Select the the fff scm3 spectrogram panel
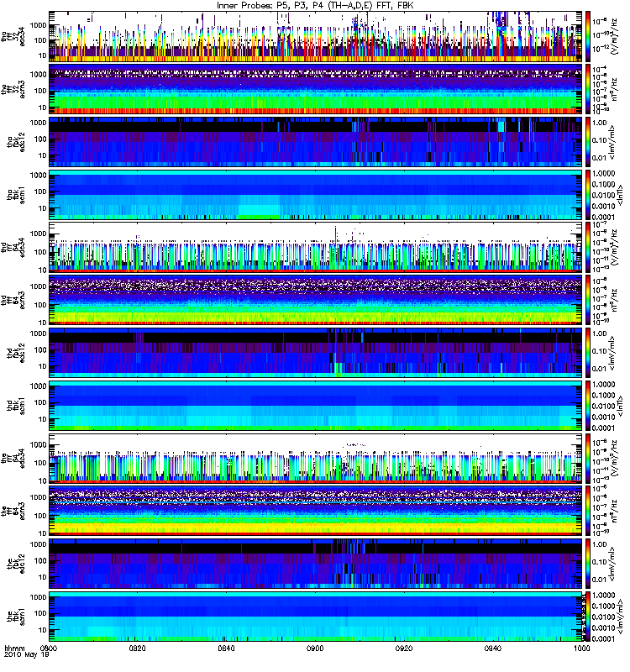The height and width of the screenshot is (672, 630). tap(316, 512)
